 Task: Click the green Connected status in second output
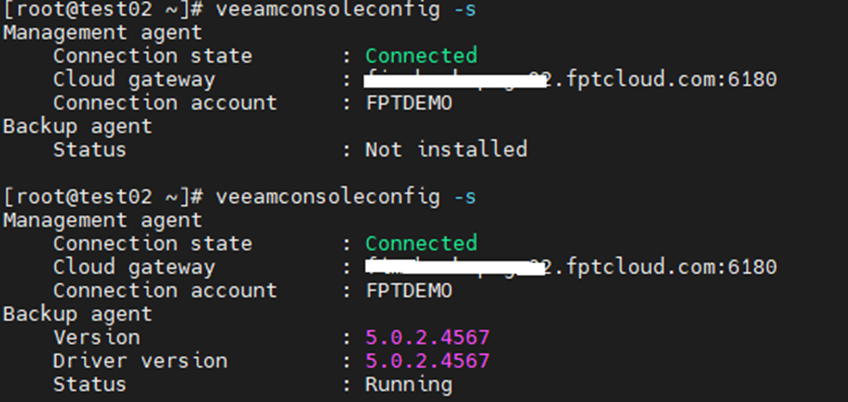pyautogui.click(x=421, y=243)
